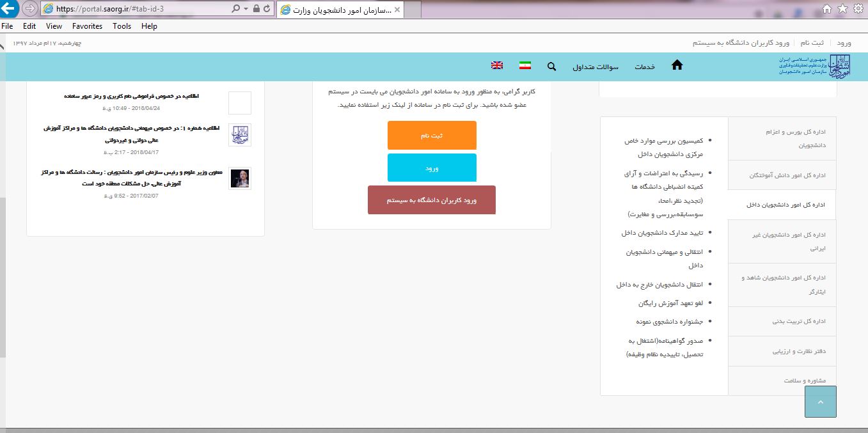
Task: Click ورود کاربران دانشگاه به سیستم red button
Action: click(432, 200)
